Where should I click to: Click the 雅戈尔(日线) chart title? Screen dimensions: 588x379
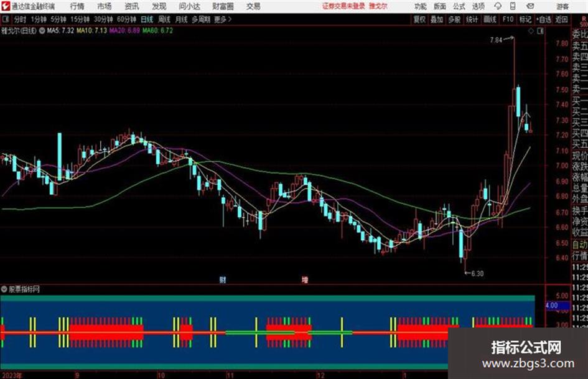(19, 30)
